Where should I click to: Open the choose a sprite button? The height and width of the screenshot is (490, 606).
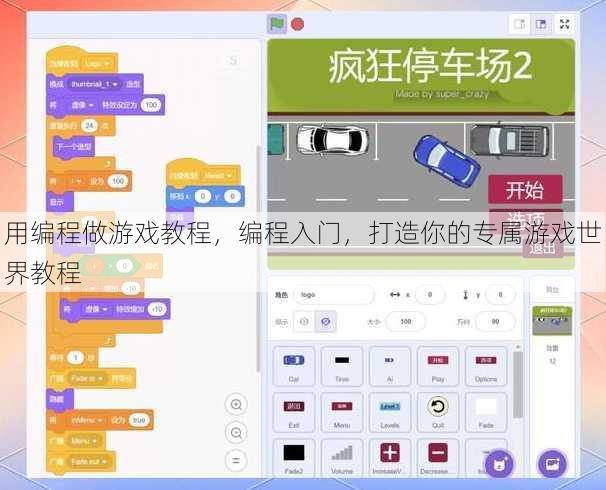[499, 464]
